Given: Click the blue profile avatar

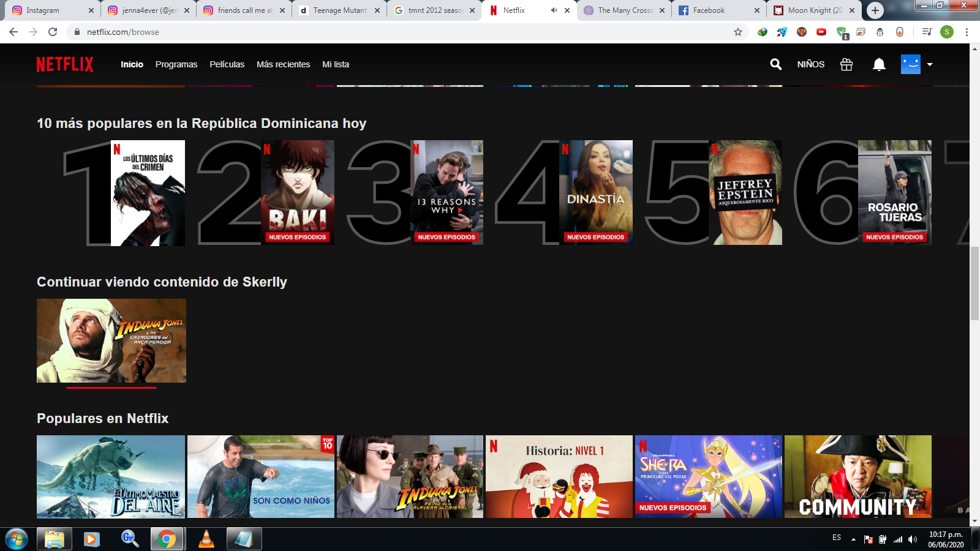Looking at the screenshot, I should click(910, 64).
